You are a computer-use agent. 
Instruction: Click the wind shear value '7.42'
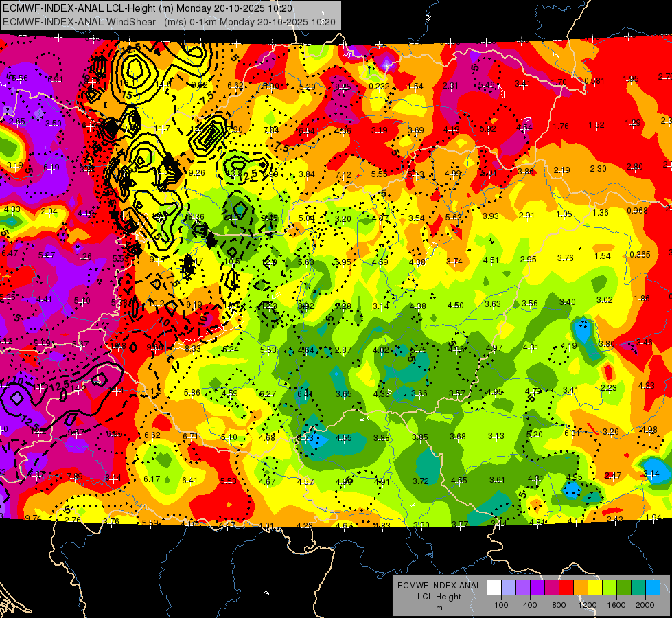pos(343,174)
